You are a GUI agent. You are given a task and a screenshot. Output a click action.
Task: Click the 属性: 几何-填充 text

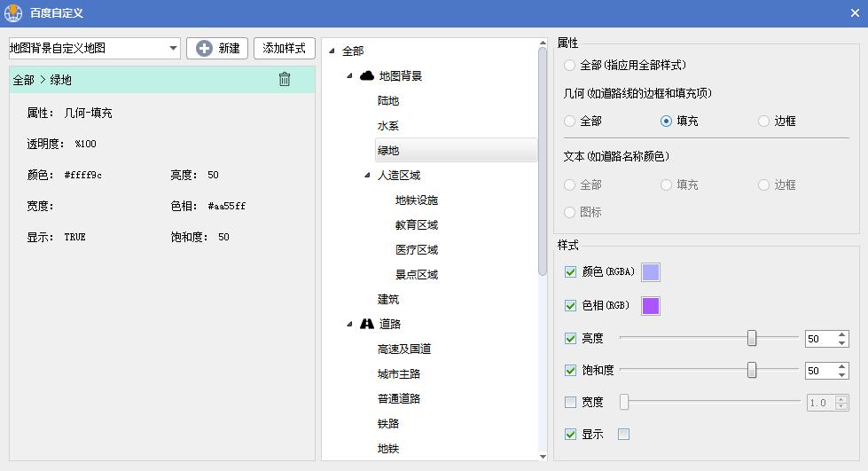[69, 113]
